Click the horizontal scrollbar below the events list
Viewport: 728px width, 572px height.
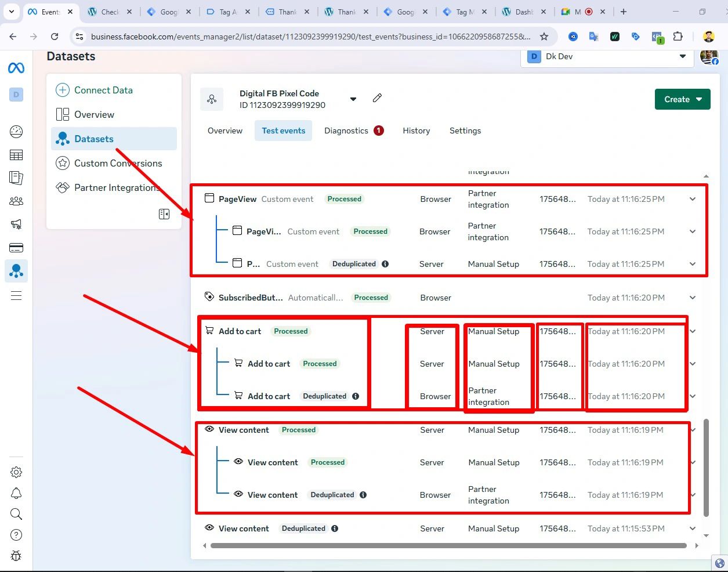pos(448,545)
